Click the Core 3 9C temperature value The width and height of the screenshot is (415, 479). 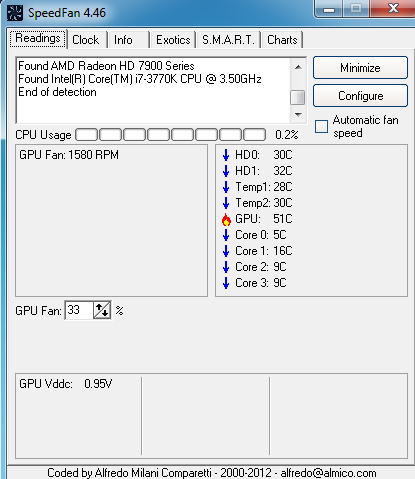pos(280,283)
